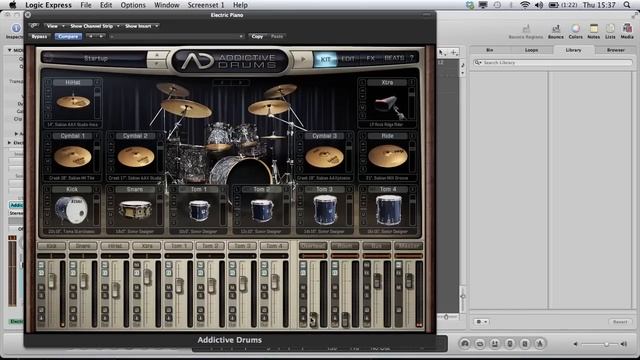Mute the Snare mixer channel
The height and width of the screenshot is (360, 640).
(x=73, y=287)
